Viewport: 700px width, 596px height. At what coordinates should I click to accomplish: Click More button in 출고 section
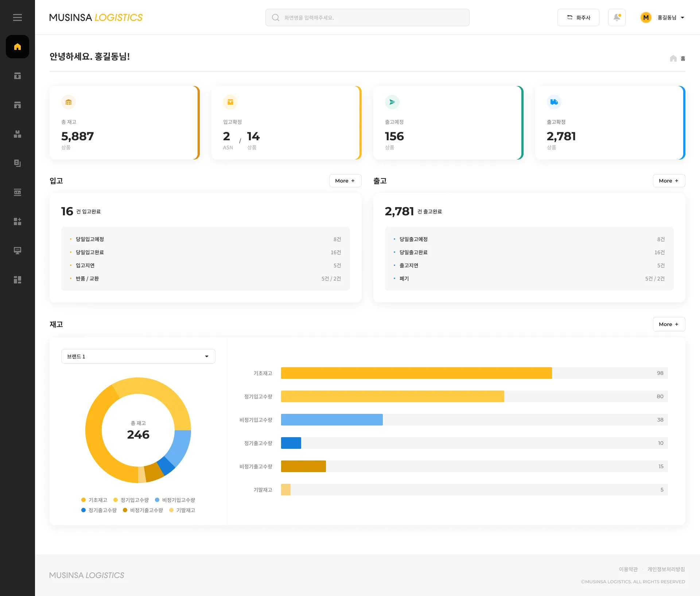(669, 181)
